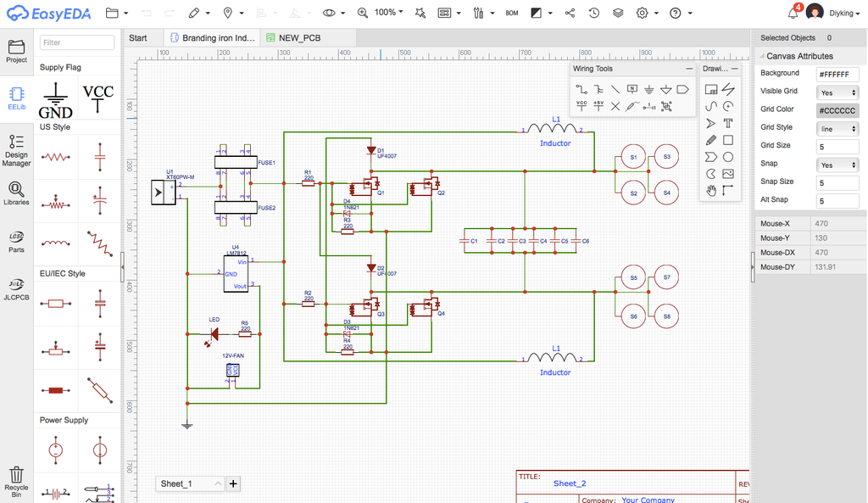Click the BOM export icon

[512, 14]
